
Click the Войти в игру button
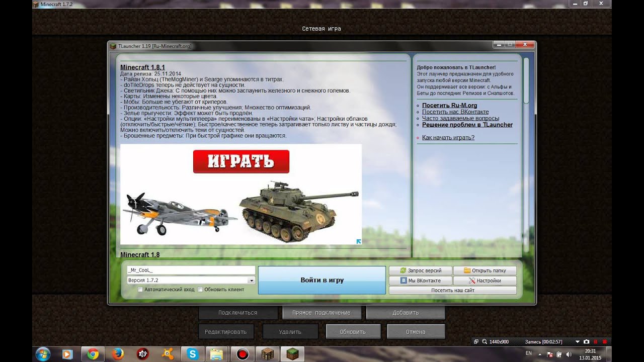point(322,280)
